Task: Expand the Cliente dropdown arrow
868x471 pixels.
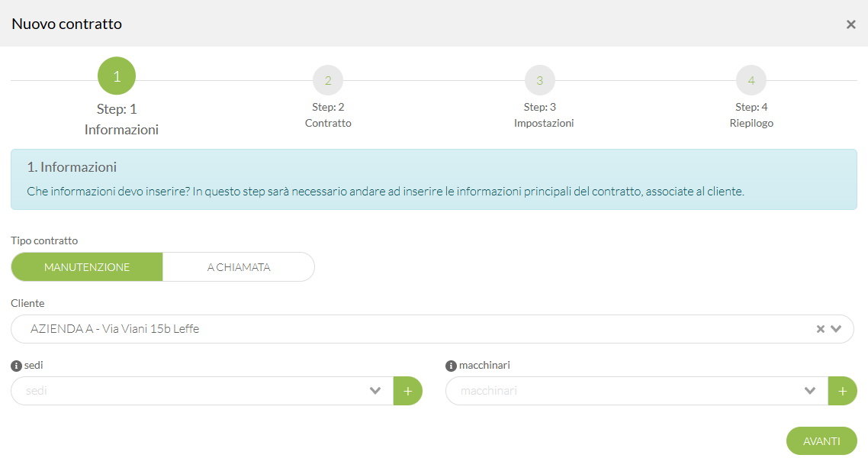Action: [x=836, y=329]
